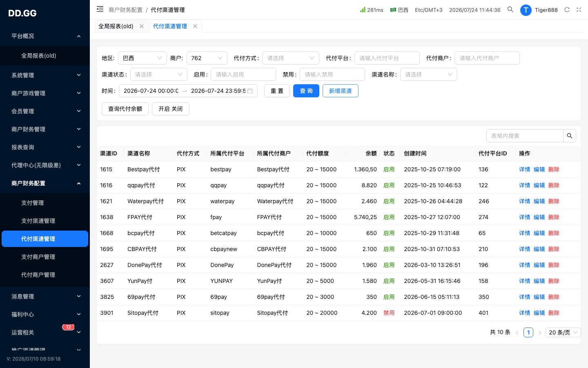Open the 20 条/页 page size dropdown
Screen dimensions: 588x368
pyautogui.click(x=563, y=332)
